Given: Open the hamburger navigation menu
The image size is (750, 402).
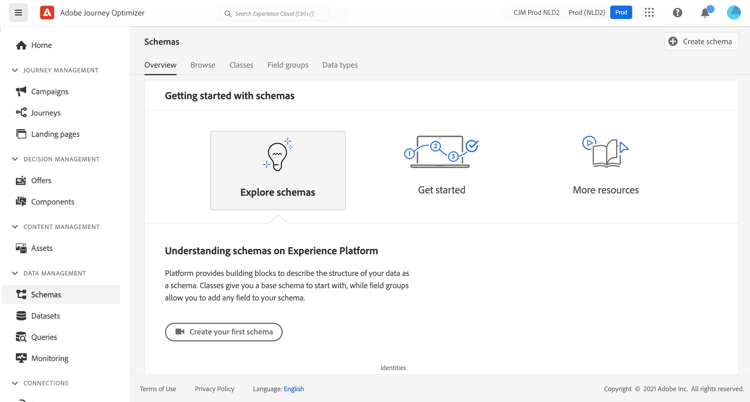Looking at the screenshot, I should point(18,13).
